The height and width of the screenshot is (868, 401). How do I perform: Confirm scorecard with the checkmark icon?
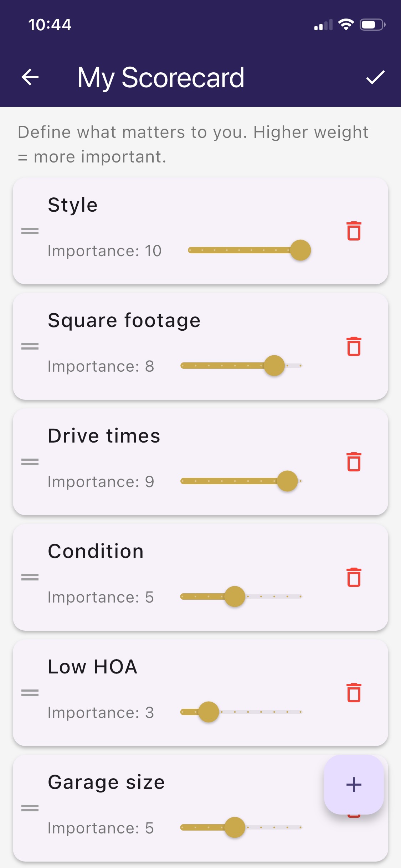pos(375,77)
